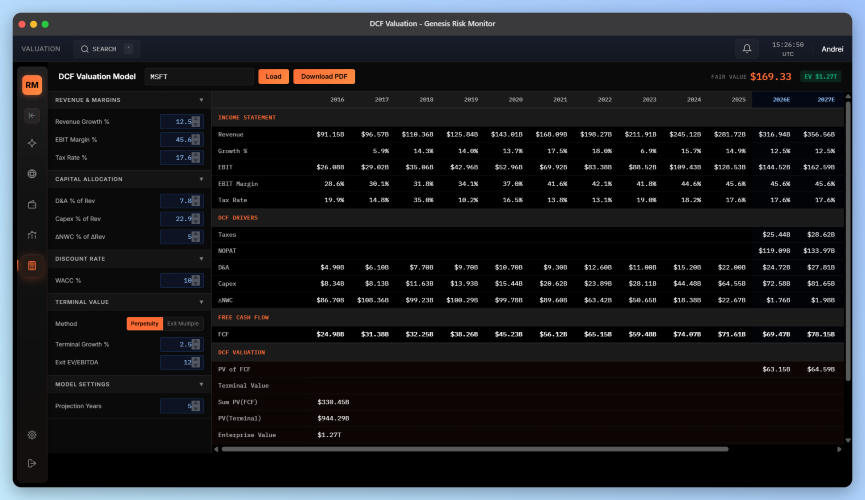Select the valuation calculator icon in sidebar
The width and height of the screenshot is (865, 500).
click(32, 265)
